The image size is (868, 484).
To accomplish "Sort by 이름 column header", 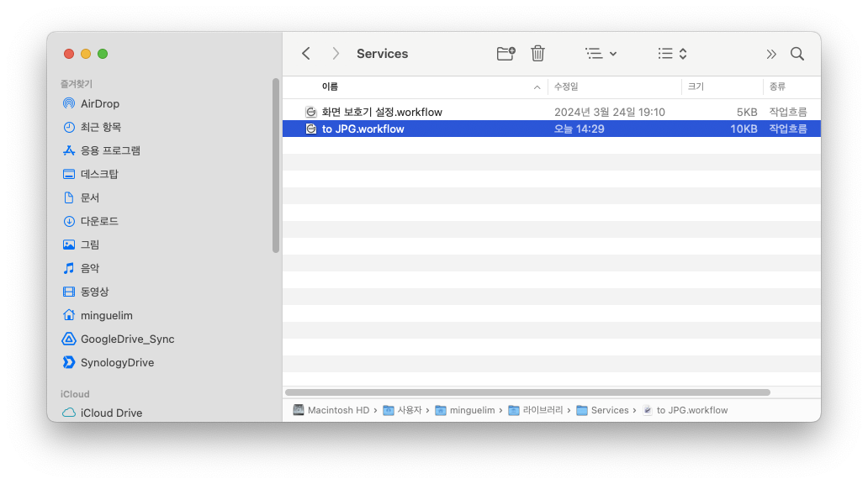I will pos(330,87).
